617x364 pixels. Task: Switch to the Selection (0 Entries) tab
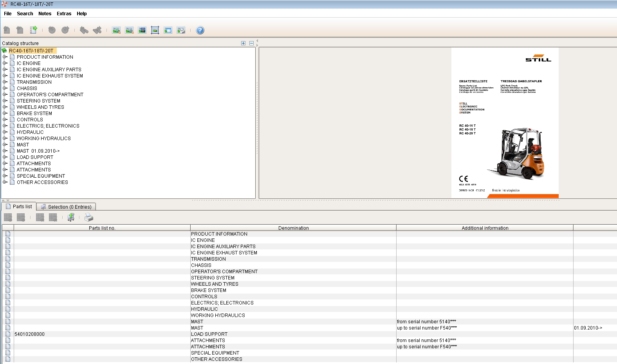[x=66, y=207]
